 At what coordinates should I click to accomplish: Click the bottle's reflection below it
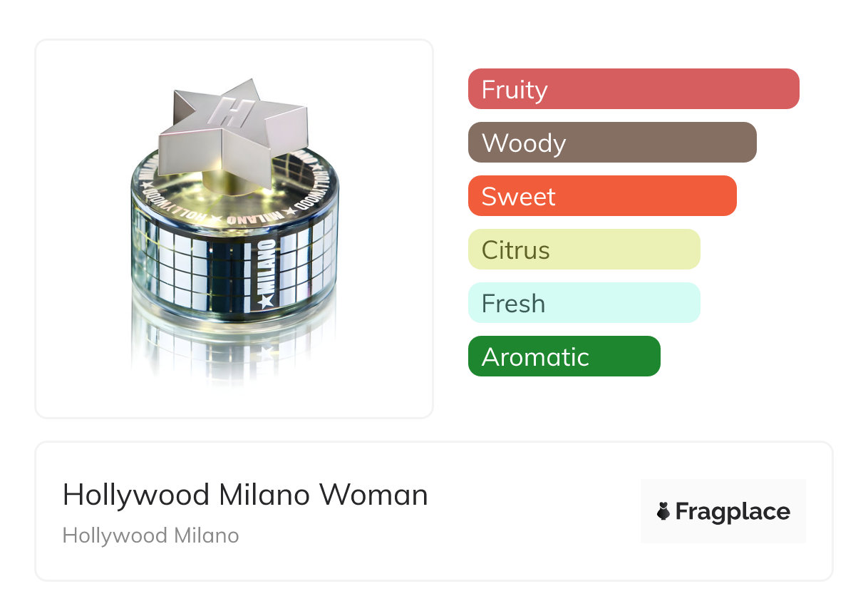[228, 349]
